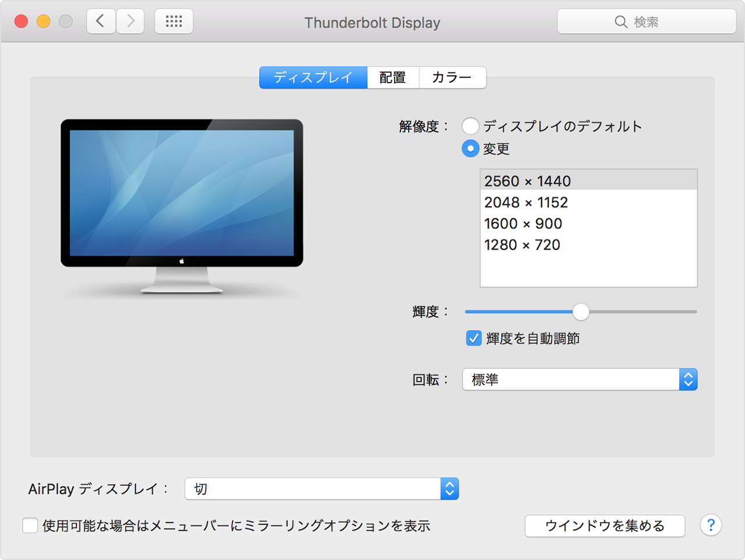Viewport: 745px width, 560px height.
Task: Enable mirroring options in menu bar checkbox
Action: [x=30, y=526]
